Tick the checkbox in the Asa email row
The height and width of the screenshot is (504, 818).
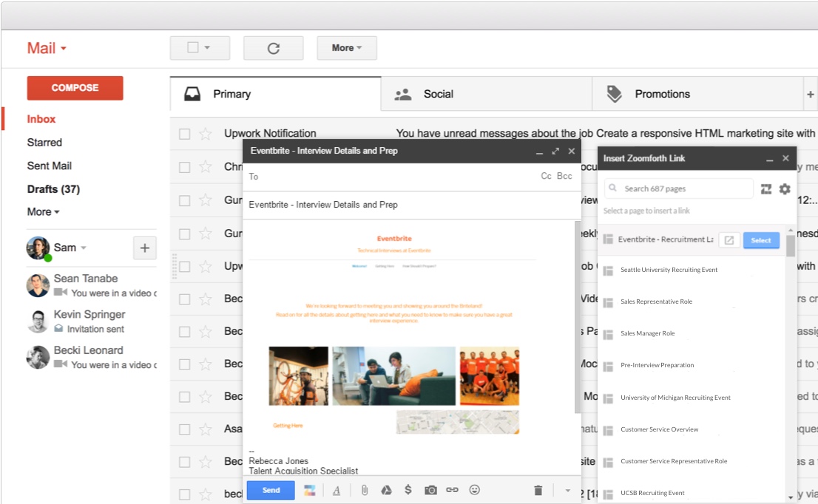point(184,429)
